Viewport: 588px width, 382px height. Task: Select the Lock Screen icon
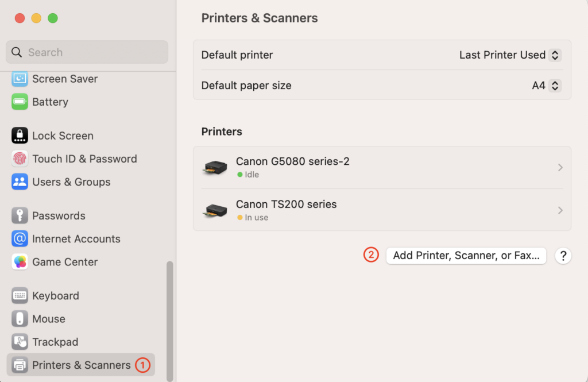pyautogui.click(x=20, y=136)
